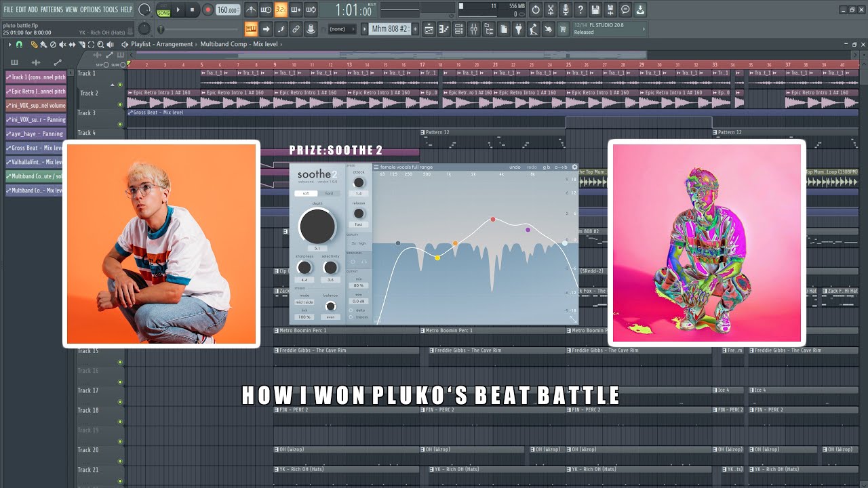Open the Channel rack view icon

coord(459,29)
